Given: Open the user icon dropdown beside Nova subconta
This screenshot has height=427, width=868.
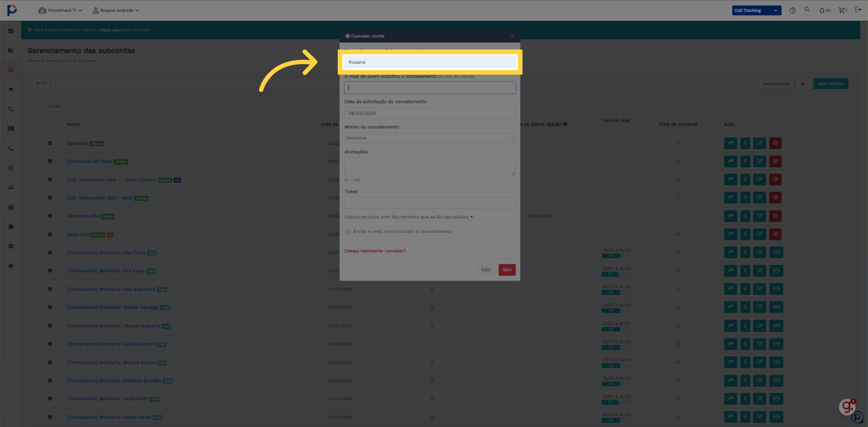Looking at the screenshot, I should (804, 84).
